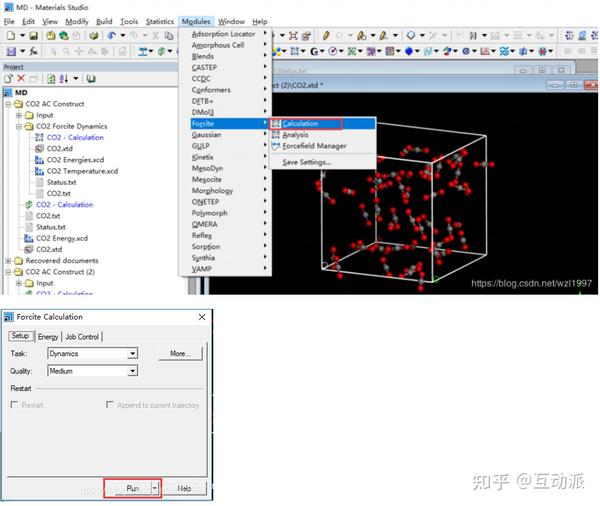Click the green book icon in Project toolbar
The width and height of the screenshot is (600, 506).
pyautogui.click(x=91, y=79)
